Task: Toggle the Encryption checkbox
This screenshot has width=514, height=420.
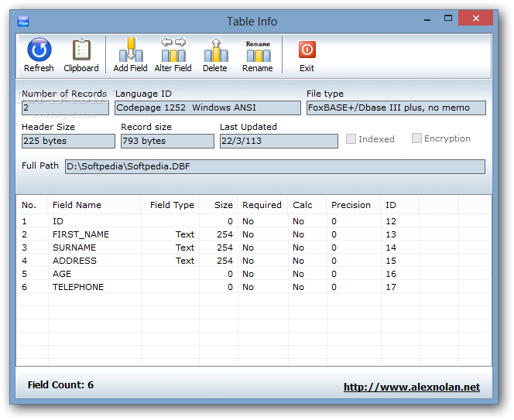Action: click(416, 138)
